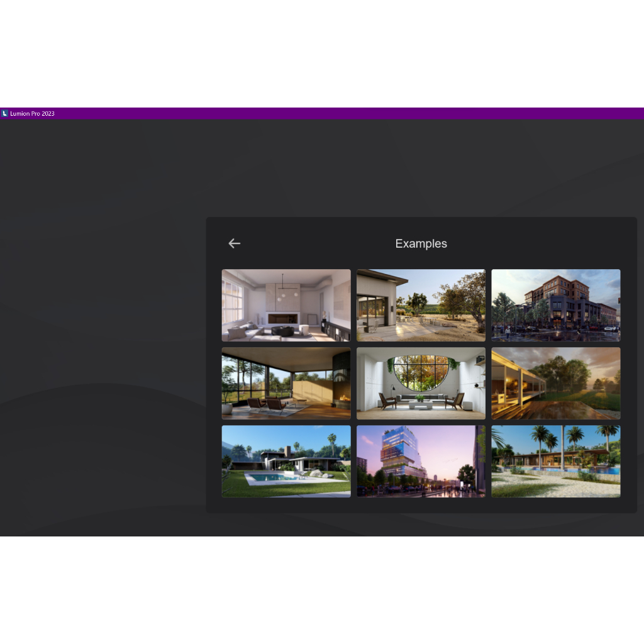Open the white living room interior example
The height and width of the screenshot is (644, 644).
point(286,305)
